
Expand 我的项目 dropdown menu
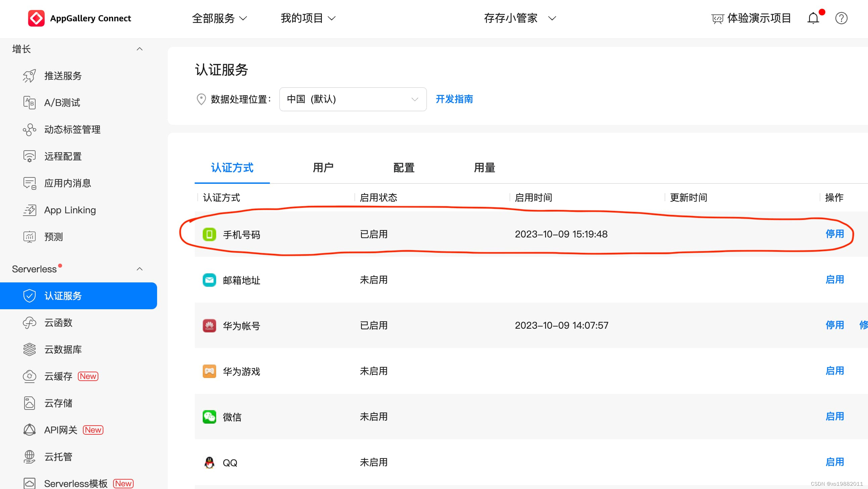307,18
